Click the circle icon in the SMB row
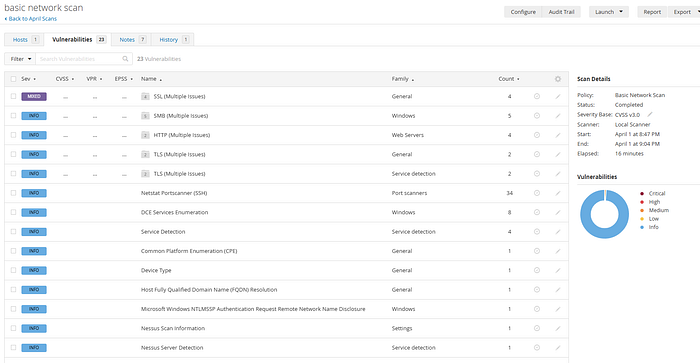The height and width of the screenshot is (363, 700). coord(537,116)
